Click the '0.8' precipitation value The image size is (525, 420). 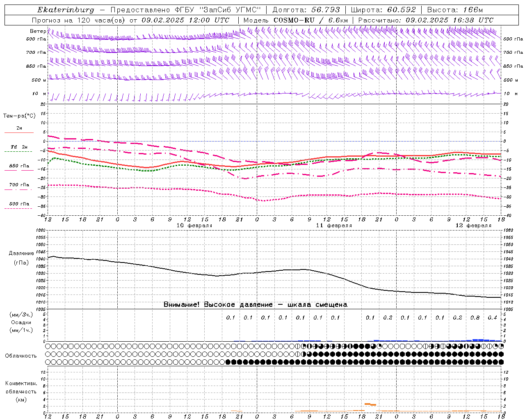click(475, 317)
